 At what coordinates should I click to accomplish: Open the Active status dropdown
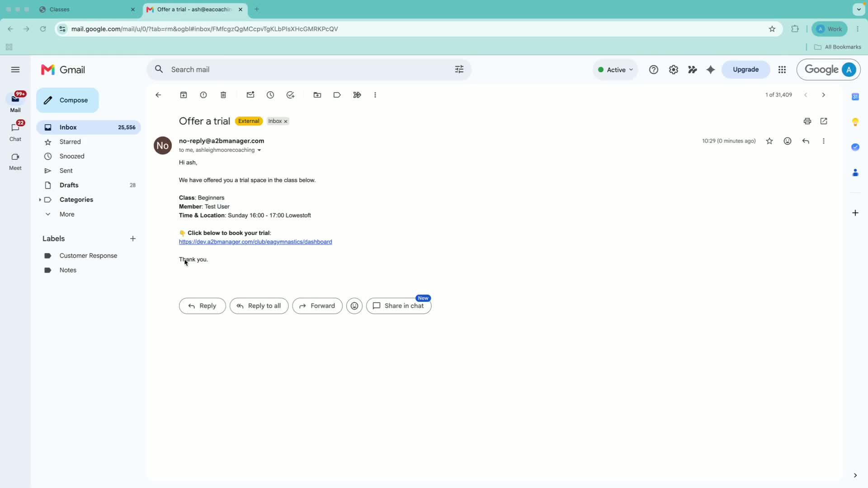click(615, 70)
